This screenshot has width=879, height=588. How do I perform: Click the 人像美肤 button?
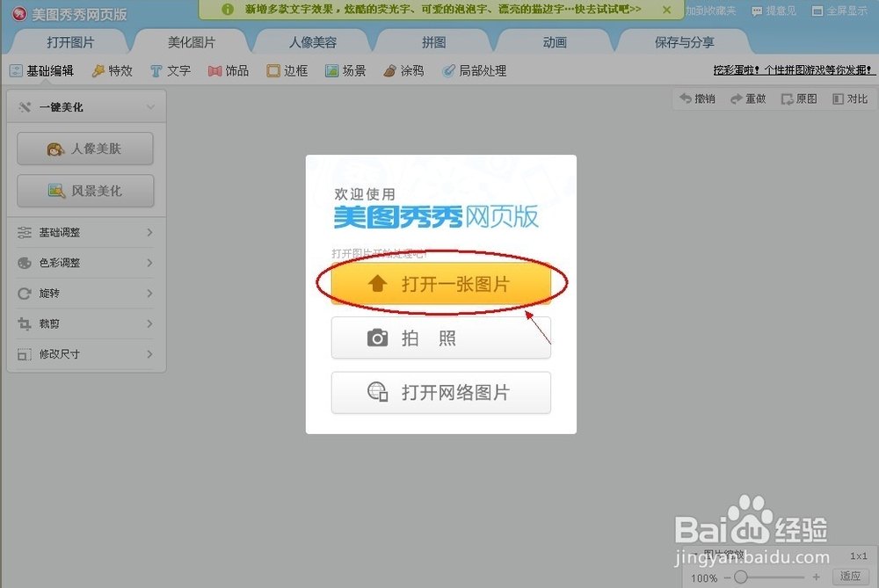coord(85,149)
